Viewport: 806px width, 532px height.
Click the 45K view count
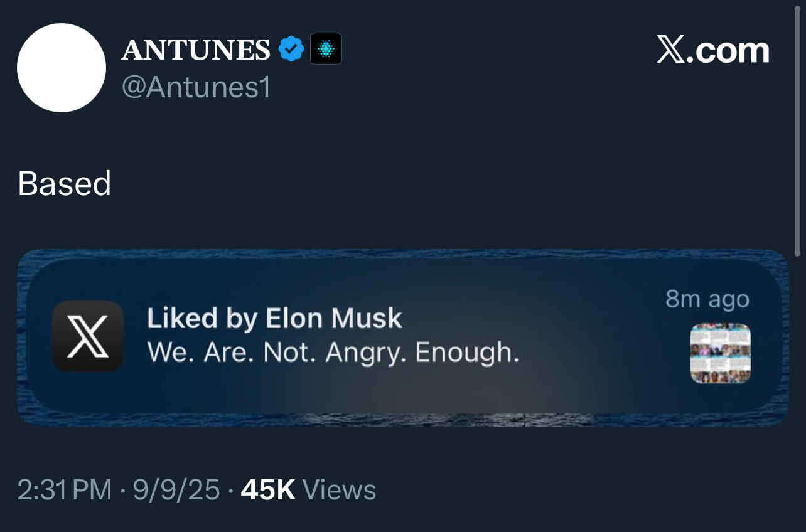(x=268, y=490)
